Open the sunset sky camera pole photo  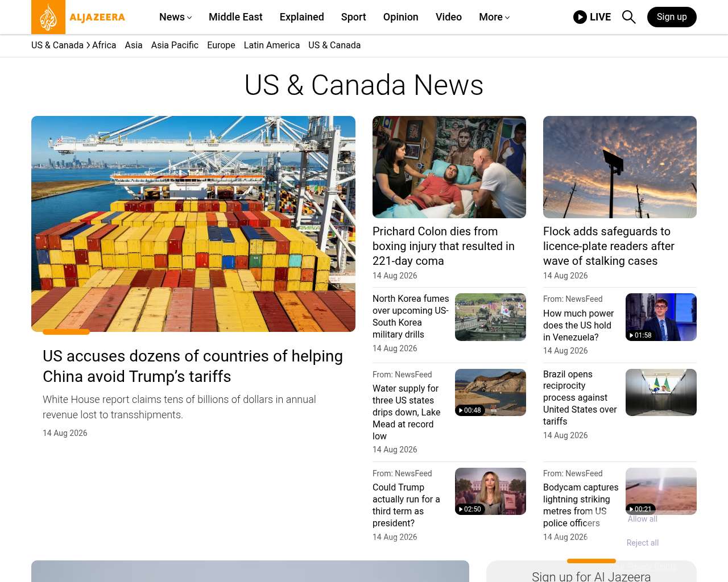620,167
